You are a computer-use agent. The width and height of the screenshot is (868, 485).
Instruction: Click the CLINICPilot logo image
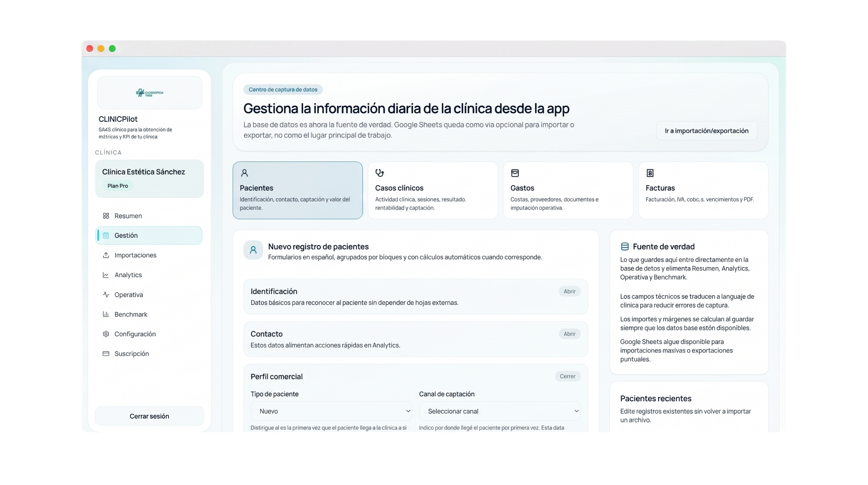(149, 93)
